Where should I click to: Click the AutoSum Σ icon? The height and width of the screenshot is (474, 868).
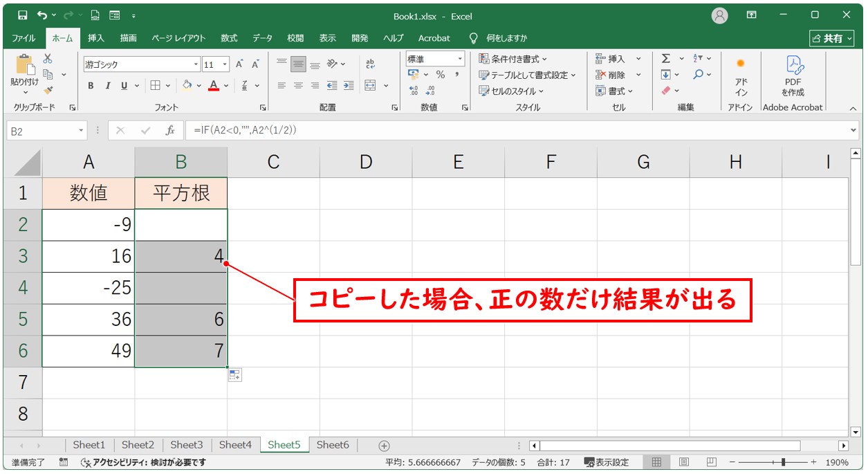tap(666, 58)
